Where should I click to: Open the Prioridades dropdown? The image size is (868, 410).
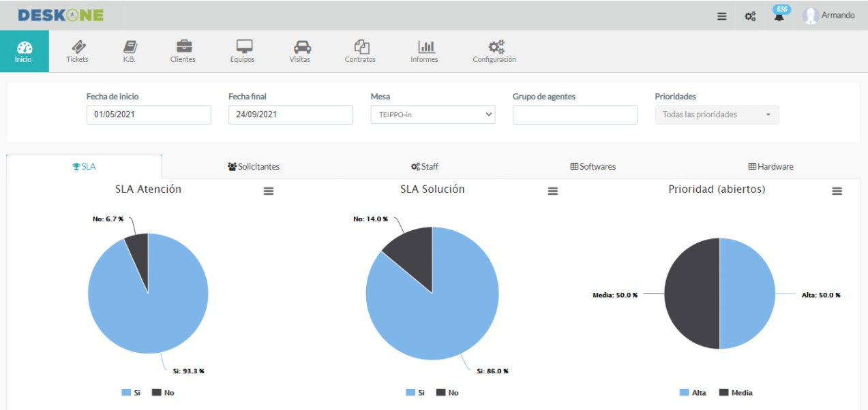point(717,114)
